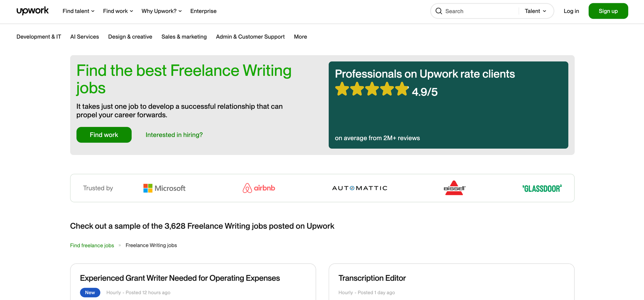Screen dimensions: 644x300
Task: Click the Upwork logo
Action: [x=32, y=11]
